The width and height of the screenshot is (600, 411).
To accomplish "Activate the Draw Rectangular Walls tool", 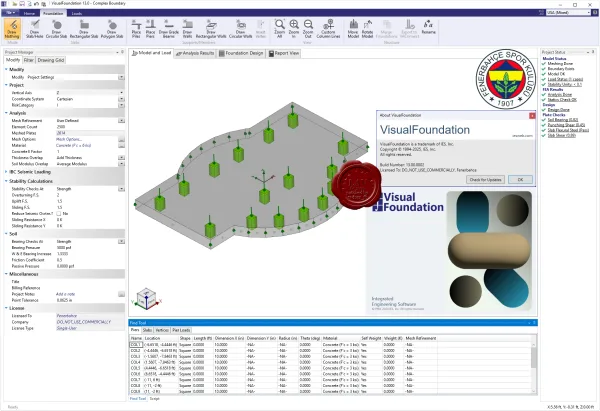I will click(211, 29).
